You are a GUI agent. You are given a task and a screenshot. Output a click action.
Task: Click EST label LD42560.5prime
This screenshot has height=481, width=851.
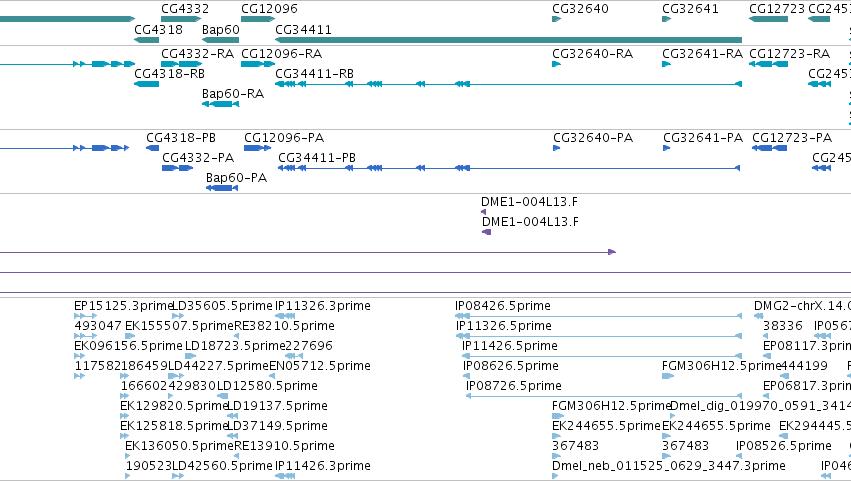coord(222,466)
